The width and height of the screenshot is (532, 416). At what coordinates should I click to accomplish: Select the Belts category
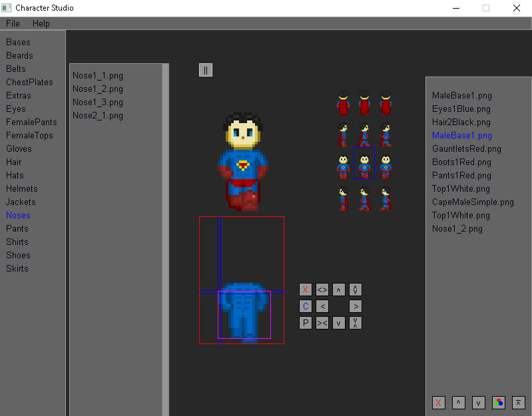[15, 69]
